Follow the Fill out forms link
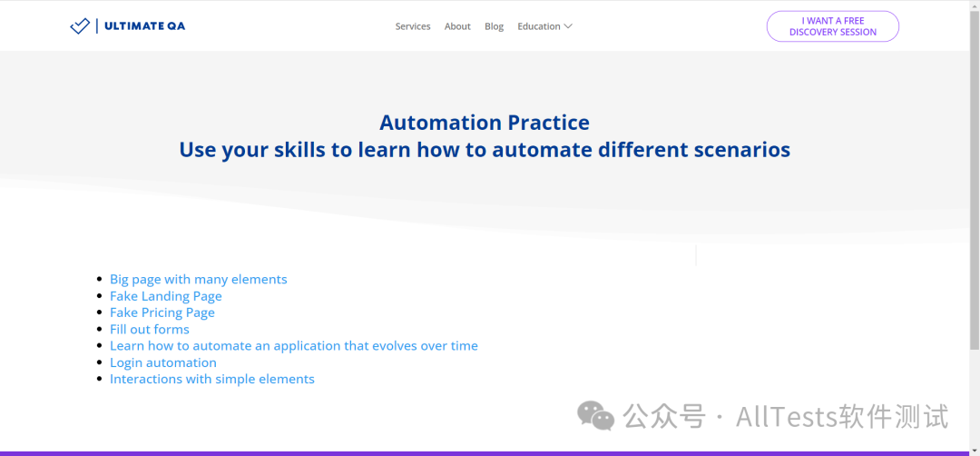This screenshot has height=456, width=980. tap(150, 329)
